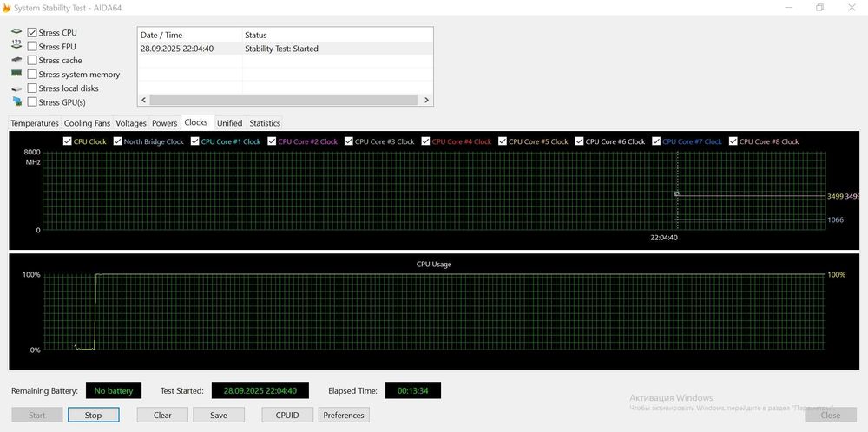Click the 28.09.2025 22:04:40 log date cell
868x432 pixels.
[177, 49]
